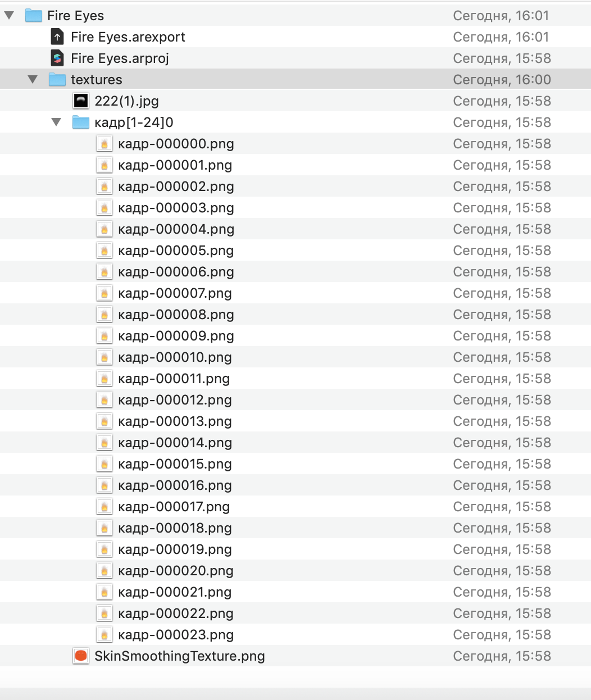Select the Fire Eyes.arproj file name
This screenshot has height=700, width=591.
(120, 58)
